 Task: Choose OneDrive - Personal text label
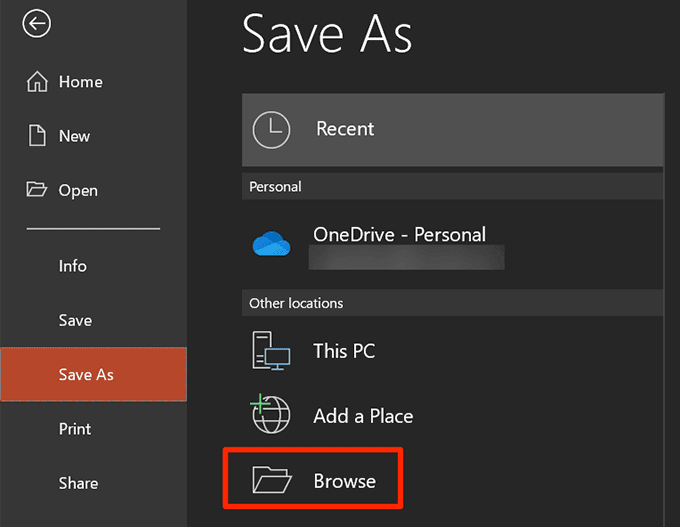tap(399, 235)
